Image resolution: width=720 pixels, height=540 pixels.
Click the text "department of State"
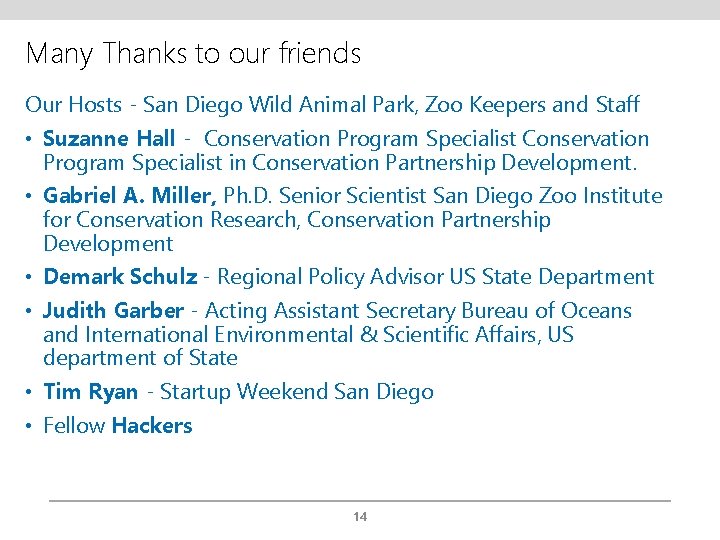[140, 358]
